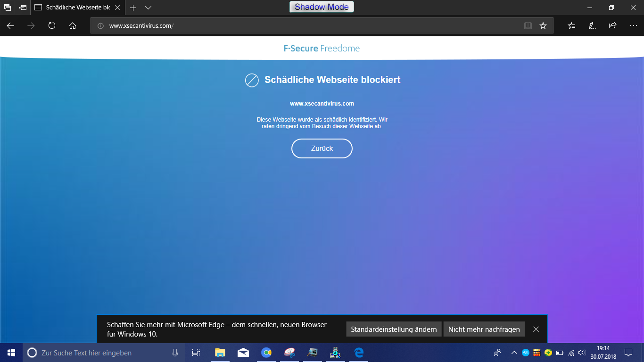
Task: Open a new tab with the plus
Action: pyautogui.click(x=133, y=8)
